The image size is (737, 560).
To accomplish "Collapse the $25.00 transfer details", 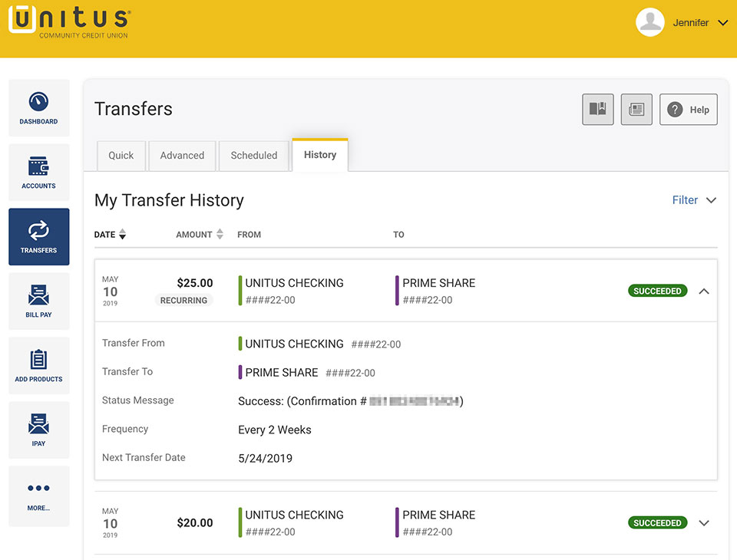I will click(x=704, y=292).
